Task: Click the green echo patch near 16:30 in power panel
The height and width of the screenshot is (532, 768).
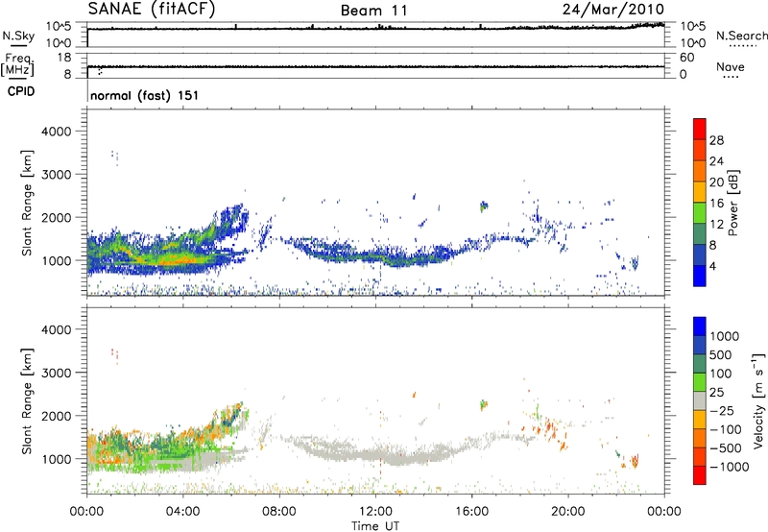Action: coord(484,206)
